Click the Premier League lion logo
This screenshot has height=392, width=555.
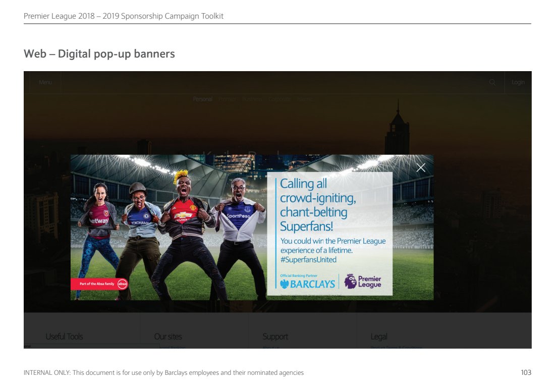pos(351,282)
